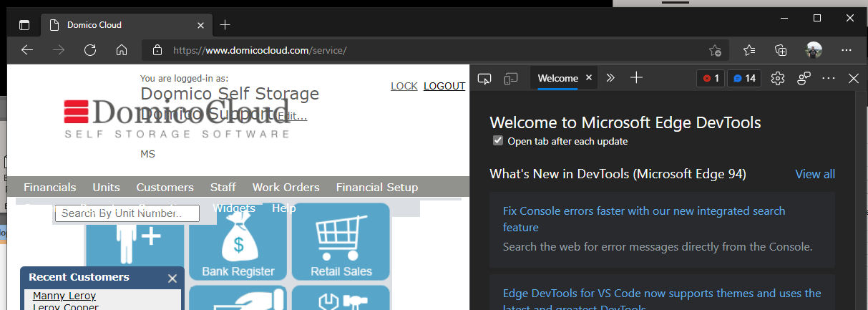Image resolution: width=868 pixels, height=310 pixels.
Task: Open the browser profile avatar
Action: click(814, 50)
